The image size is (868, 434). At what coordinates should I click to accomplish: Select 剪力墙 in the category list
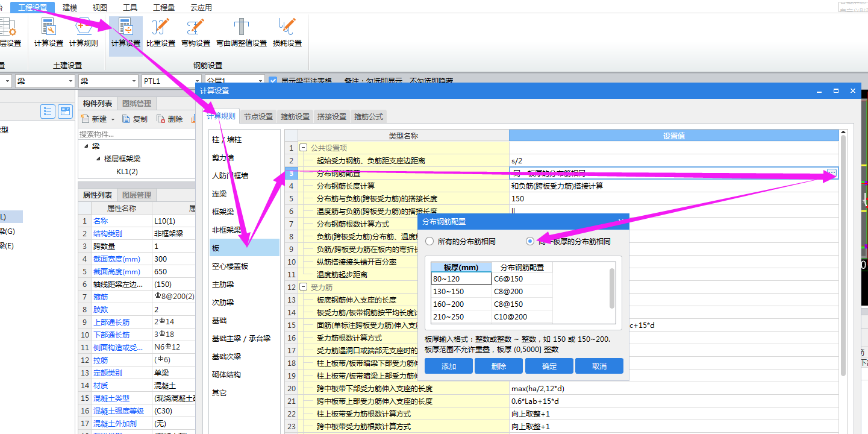pyautogui.click(x=244, y=157)
